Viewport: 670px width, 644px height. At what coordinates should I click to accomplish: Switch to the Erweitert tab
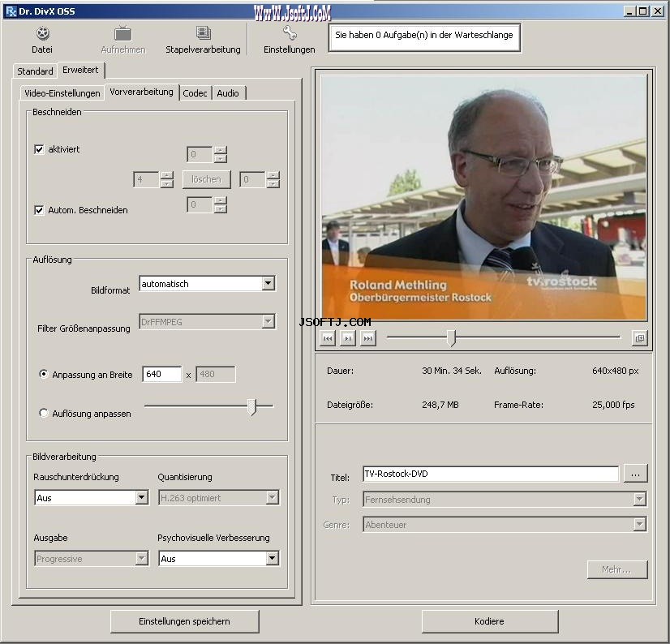(80, 70)
